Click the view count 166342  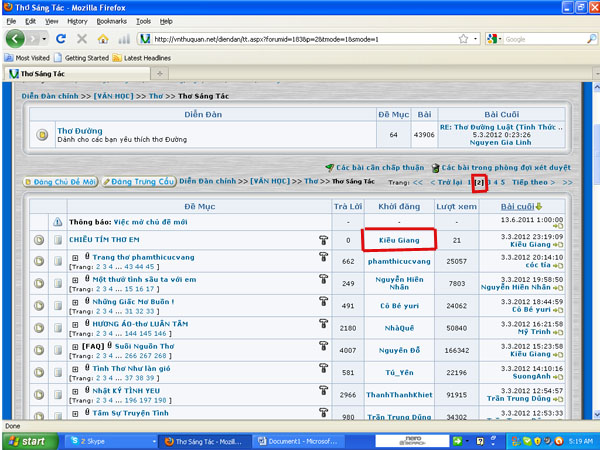(457, 351)
